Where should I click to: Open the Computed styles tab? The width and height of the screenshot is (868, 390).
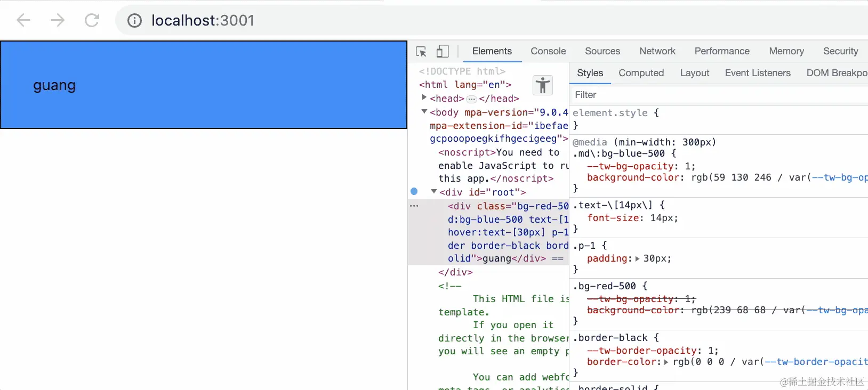point(641,73)
